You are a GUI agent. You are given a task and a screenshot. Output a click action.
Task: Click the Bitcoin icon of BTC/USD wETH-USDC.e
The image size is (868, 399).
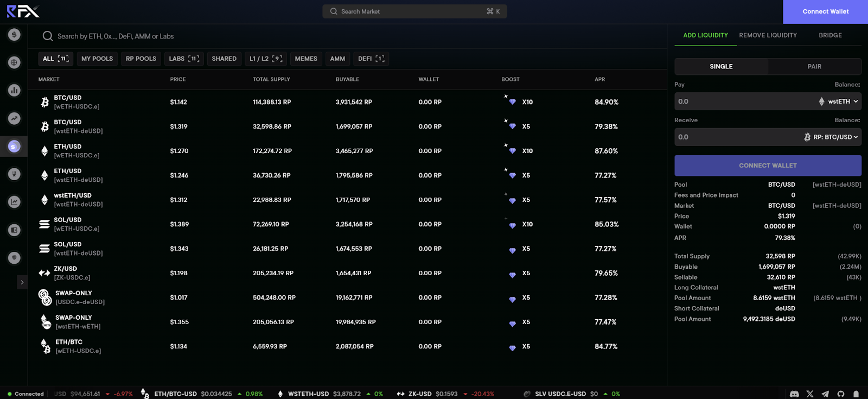(x=44, y=102)
